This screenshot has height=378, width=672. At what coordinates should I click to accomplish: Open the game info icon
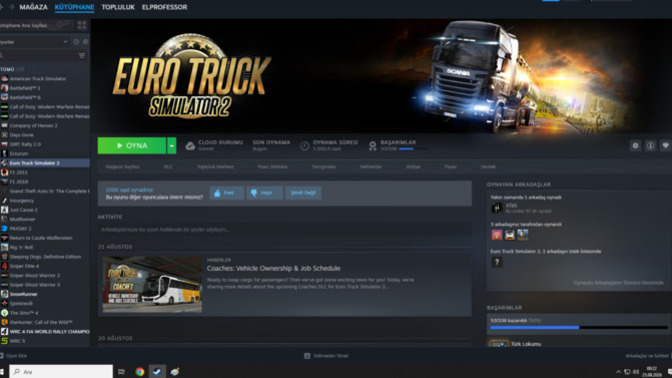[x=650, y=146]
